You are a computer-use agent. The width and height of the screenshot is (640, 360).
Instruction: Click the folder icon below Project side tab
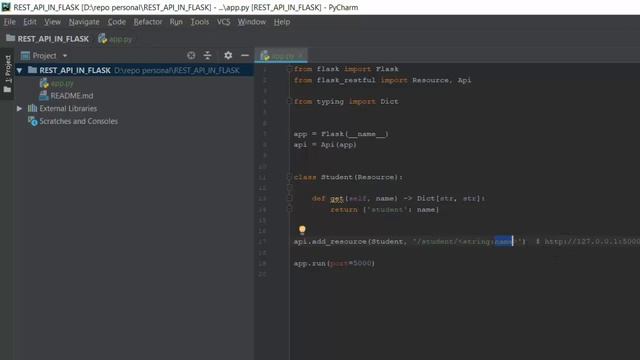click(7, 89)
